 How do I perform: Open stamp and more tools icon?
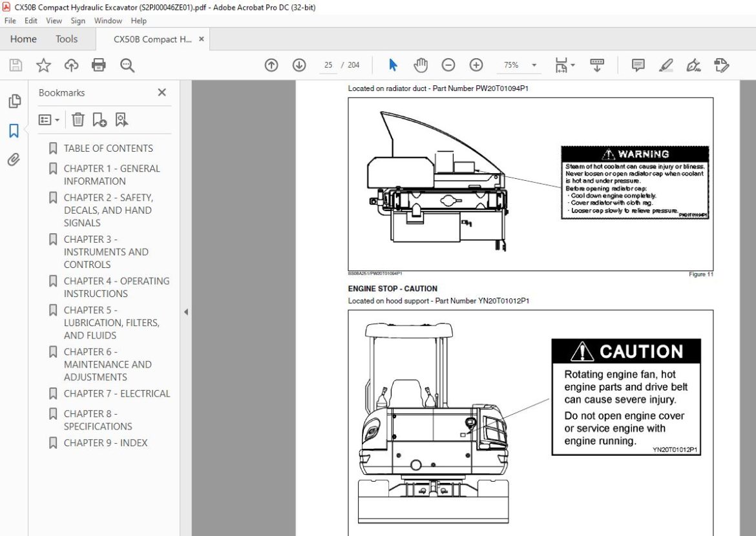tap(721, 65)
